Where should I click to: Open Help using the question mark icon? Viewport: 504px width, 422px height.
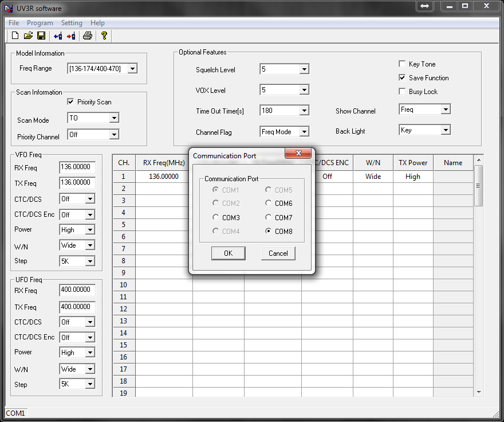tap(104, 35)
